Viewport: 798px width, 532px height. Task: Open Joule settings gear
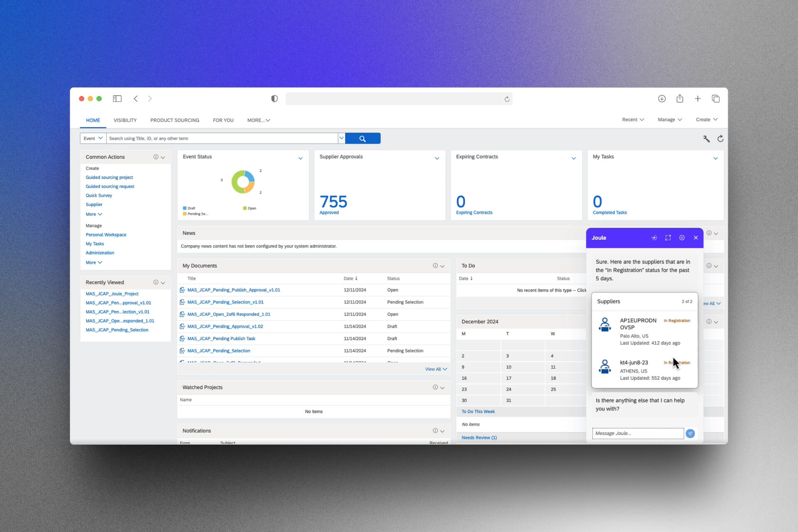pyautogui.click(x=682, y=238)
